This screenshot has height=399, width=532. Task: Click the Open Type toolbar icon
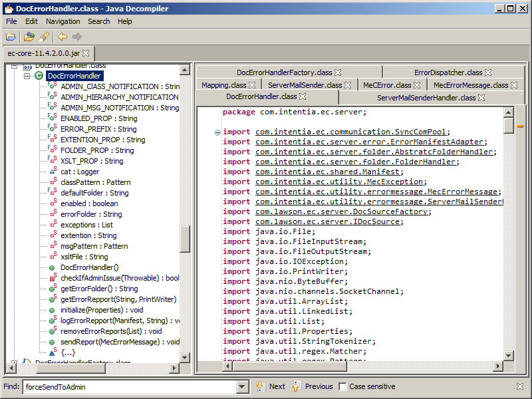29,37
